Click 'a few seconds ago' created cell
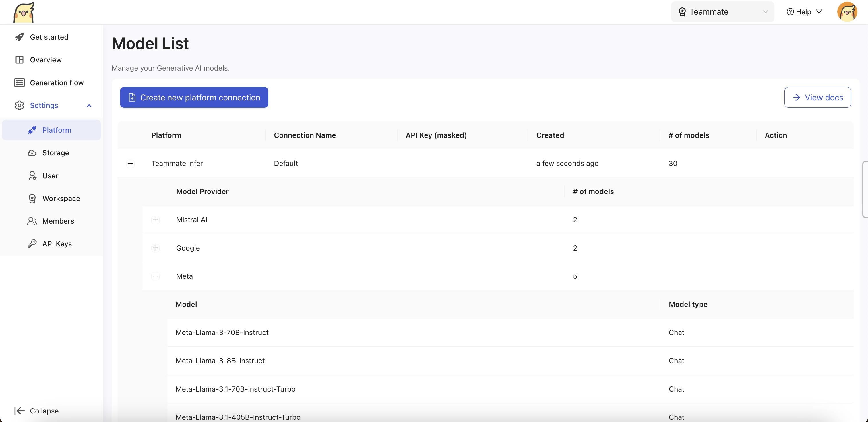Screen dimensions: 868x422 pos(567,163)
